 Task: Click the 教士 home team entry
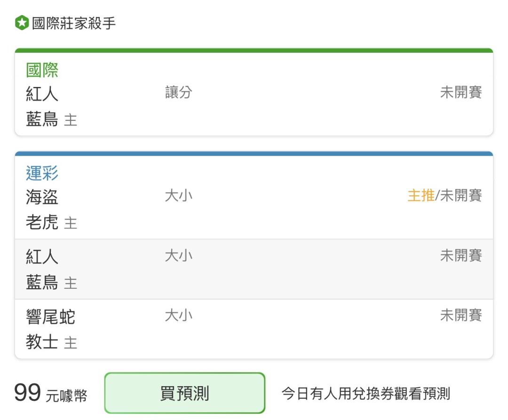[x=42, y=341]
